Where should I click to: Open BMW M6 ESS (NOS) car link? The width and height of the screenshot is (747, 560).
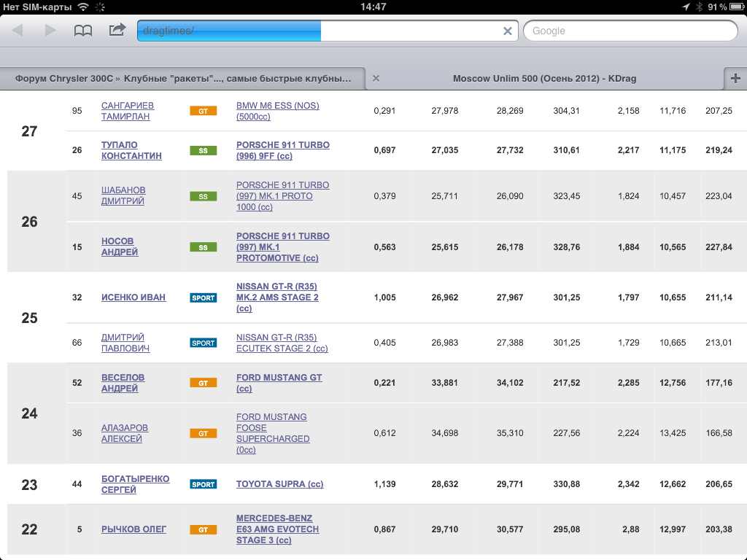(x=278, y=111)
